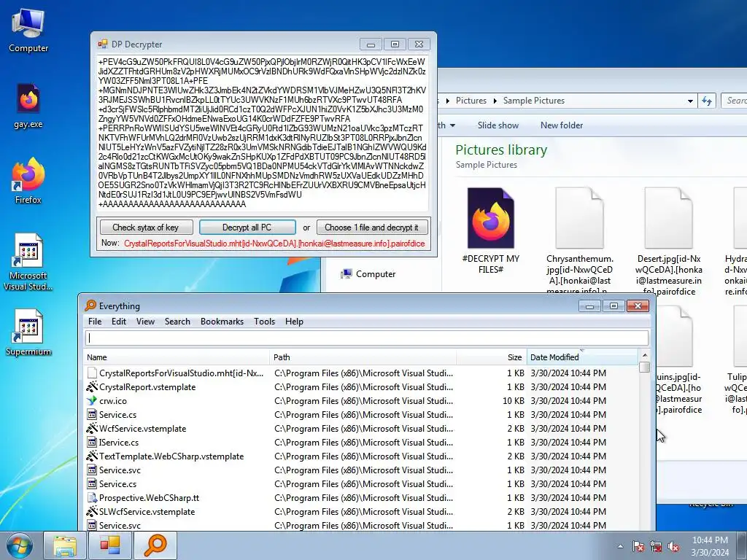
Task: Open Windows Explorer from taskbar
Action: pos(65,545)
